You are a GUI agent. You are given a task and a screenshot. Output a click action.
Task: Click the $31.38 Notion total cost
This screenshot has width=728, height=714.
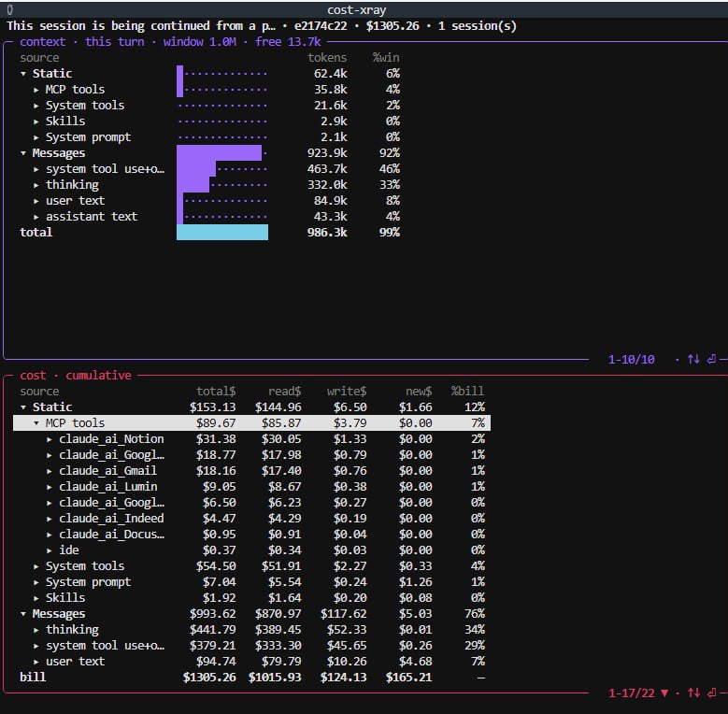[216, 439]
